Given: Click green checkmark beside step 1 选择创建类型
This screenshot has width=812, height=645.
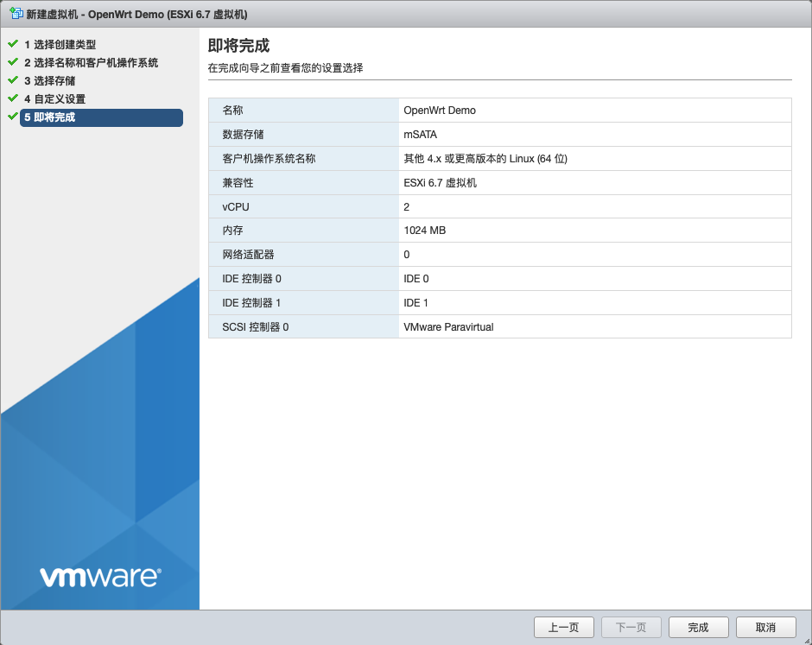Looking at the screenshot, I should 13,43.
